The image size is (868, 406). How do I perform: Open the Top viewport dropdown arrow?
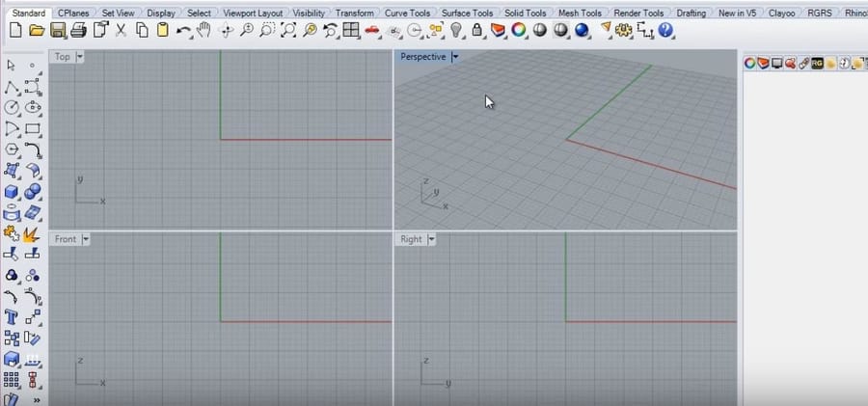click(x=80, y=57)
